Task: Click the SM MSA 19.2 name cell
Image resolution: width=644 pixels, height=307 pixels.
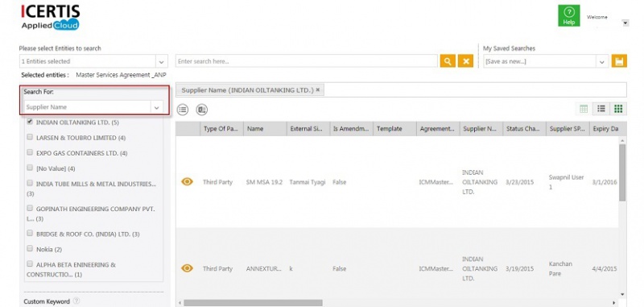Action: pyautogui.click(x=264, y=182)
